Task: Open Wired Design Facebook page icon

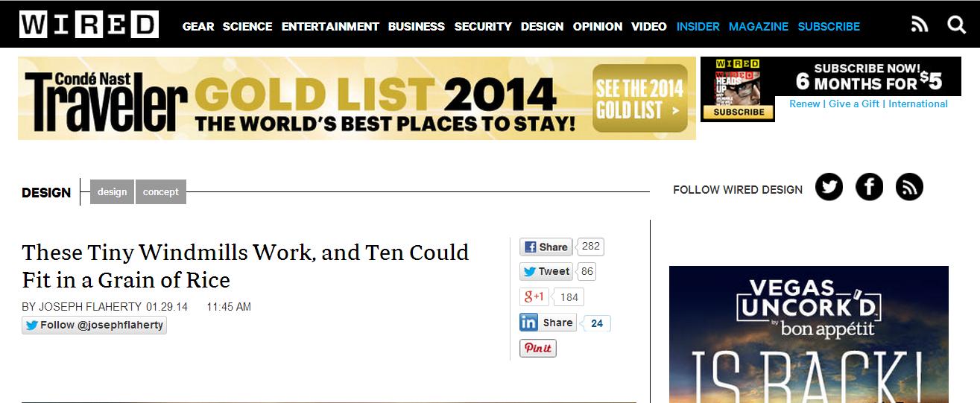Action: (x=869, y=187)
